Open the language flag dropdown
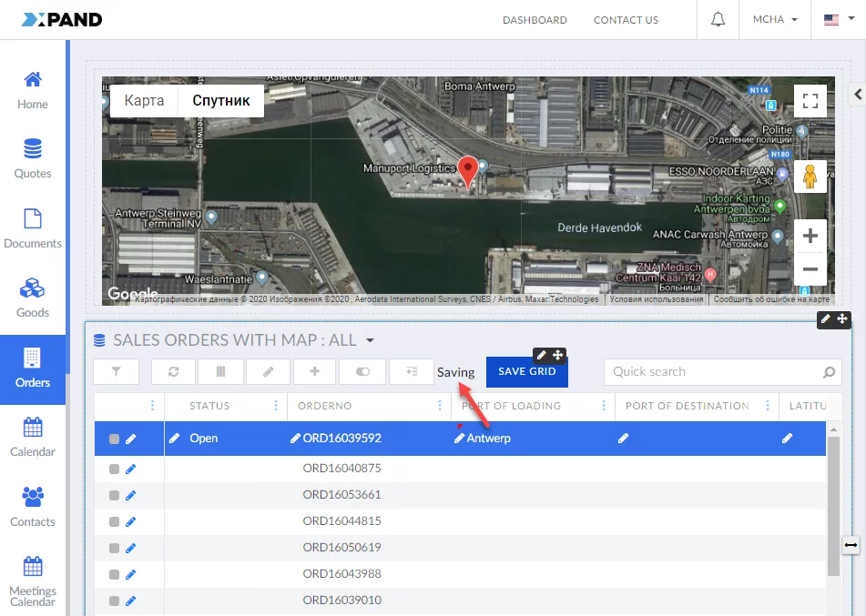The width and height of the screenshot is (866, 616). coord(837,20)
